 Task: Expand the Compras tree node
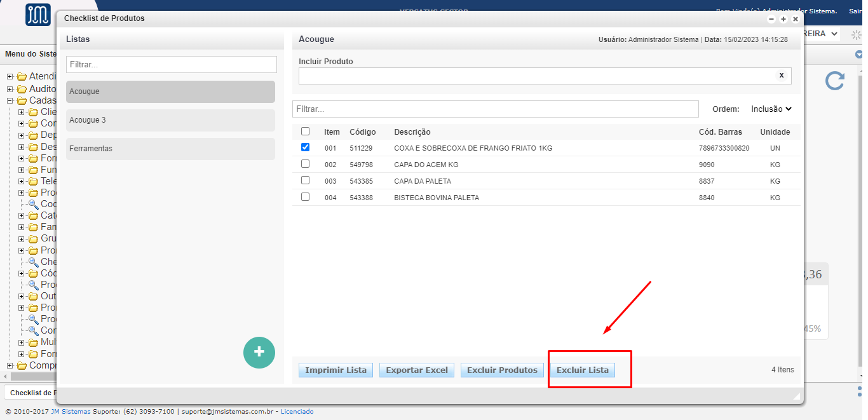point(10,365)
